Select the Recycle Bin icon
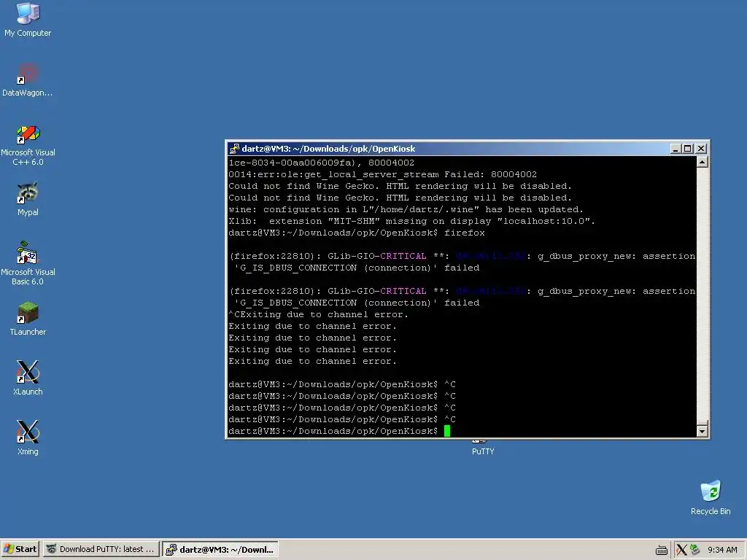This screenshot has width=747, height=560. pyautogui.click(x=711, y=497)
